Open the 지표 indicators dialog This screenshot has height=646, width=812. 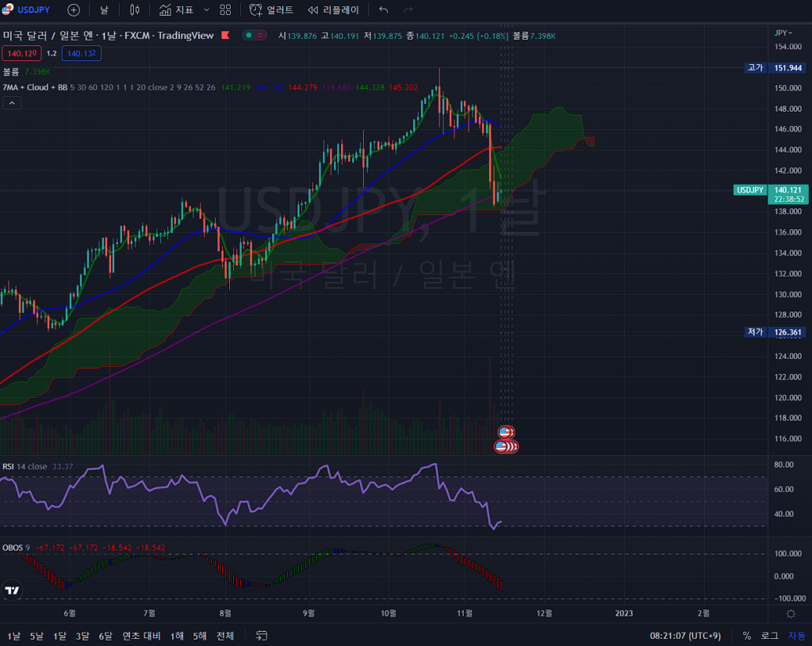click(x=176, y=10)
